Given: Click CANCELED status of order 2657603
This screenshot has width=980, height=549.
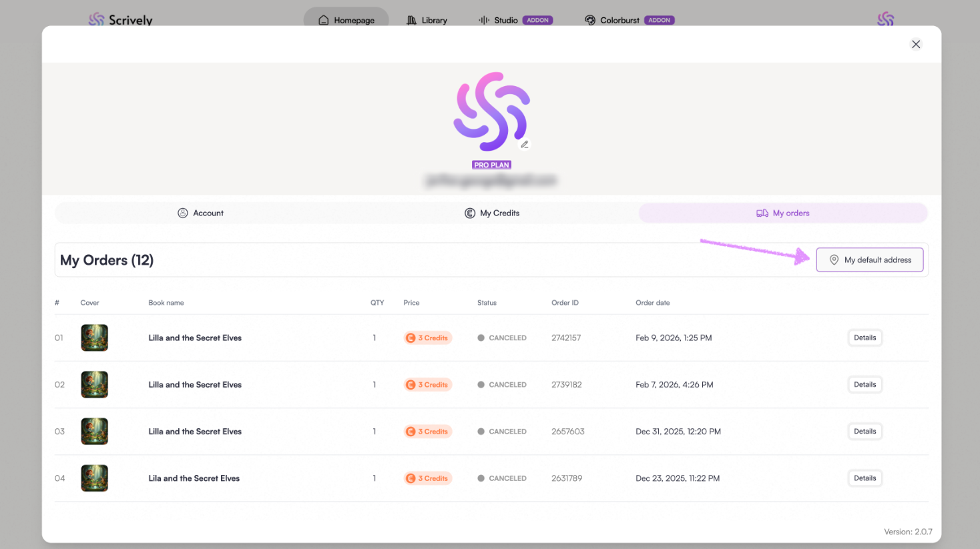Looking at the screenshot, I should click(502, 431).
